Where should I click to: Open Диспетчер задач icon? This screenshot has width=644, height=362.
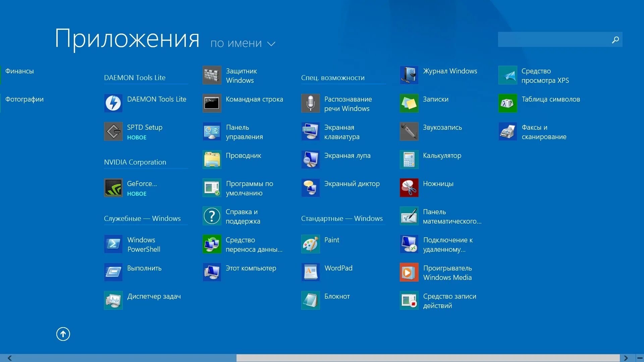click(x=113, y=300)
